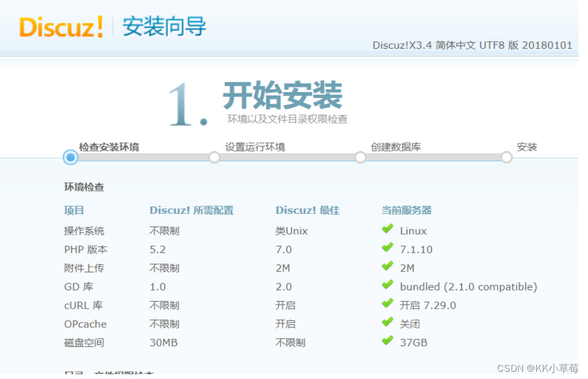Click the 不限制 value in 磁盘空间 row
The height and width of the screenshot is (379, 588).
(290, 343)
